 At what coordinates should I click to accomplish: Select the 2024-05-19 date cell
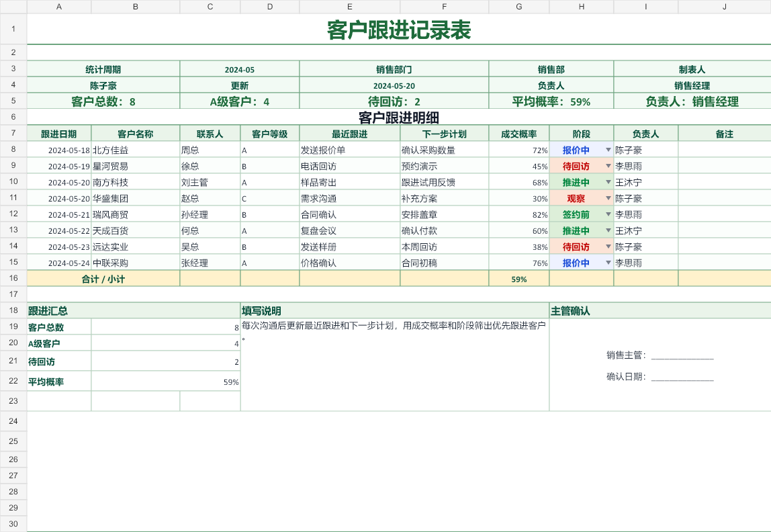[x=59, y=166]
